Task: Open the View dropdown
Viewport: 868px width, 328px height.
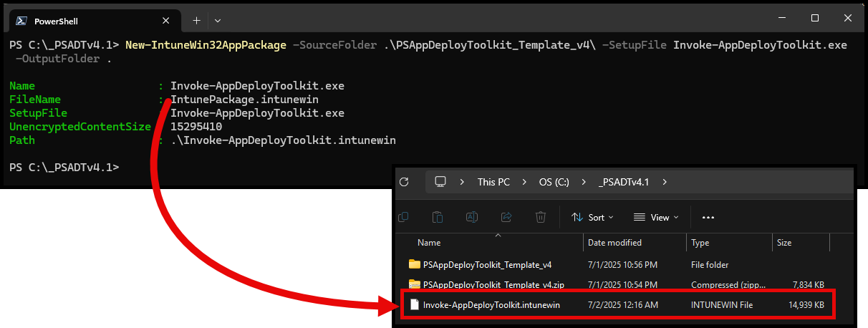Action: coord(655,217)
